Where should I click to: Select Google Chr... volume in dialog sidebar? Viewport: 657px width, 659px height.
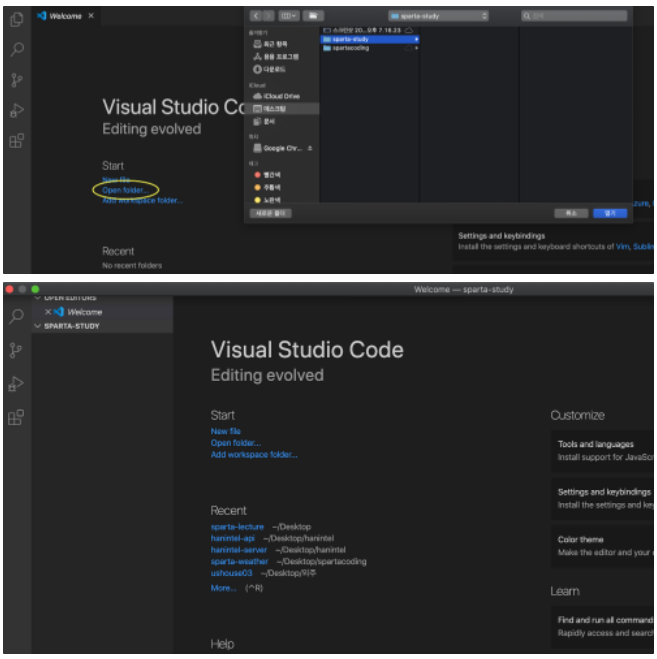coord(277,148)
